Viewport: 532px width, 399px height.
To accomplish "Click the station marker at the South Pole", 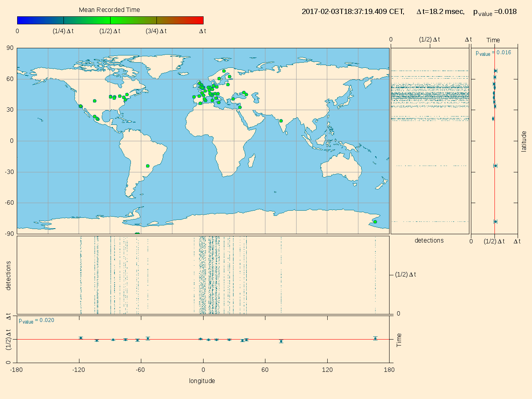I will pos(137,234).
